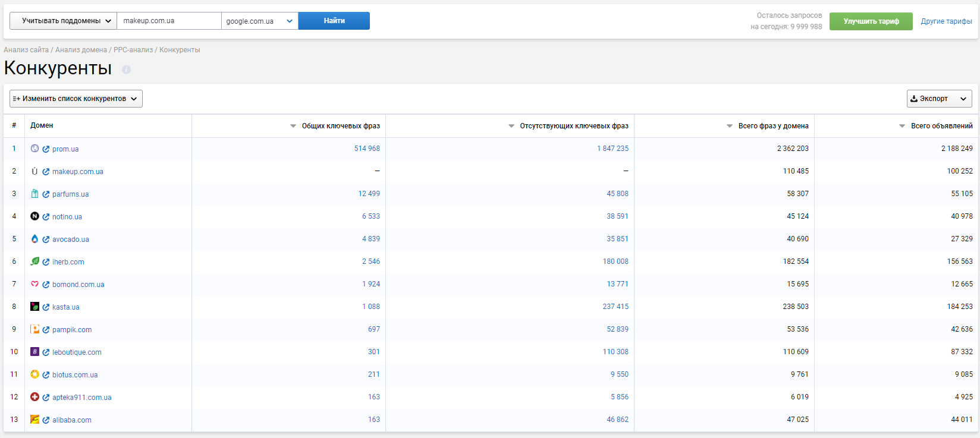980x438 pixels.
Task: Click the alibaba.com favicon
Action: pyautogui.click(x=34, y=420)
